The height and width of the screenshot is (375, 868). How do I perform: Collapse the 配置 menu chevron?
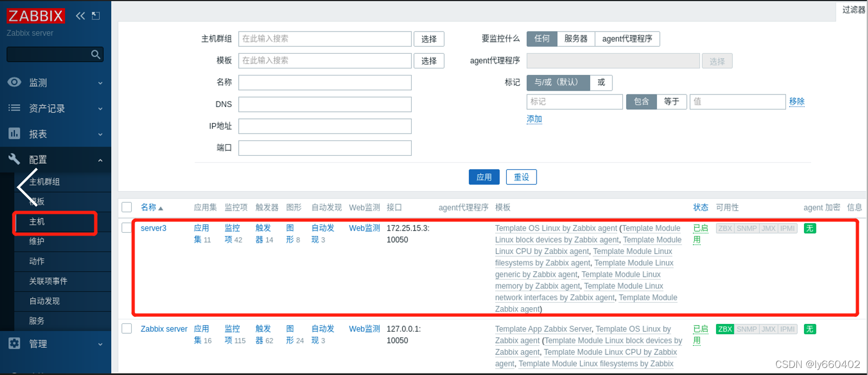(x=100, y=160)
